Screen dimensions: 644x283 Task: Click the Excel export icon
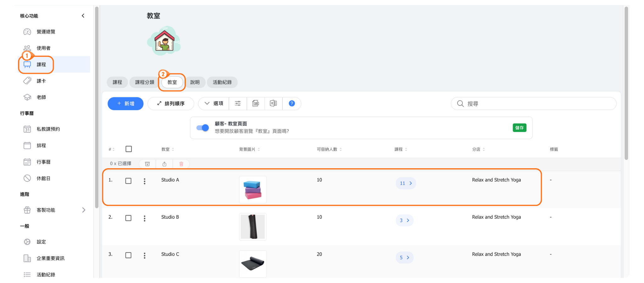pos(273,103)
